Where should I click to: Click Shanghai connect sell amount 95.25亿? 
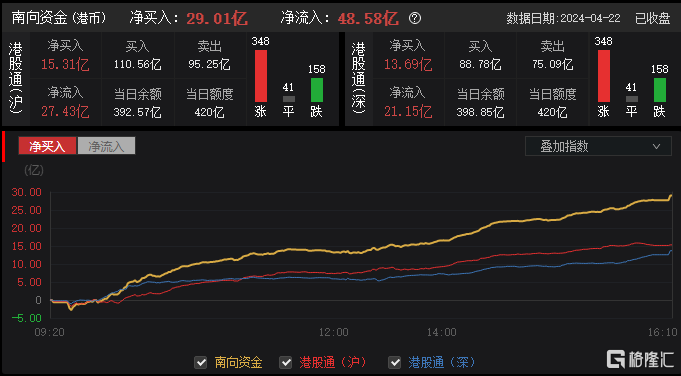[x=209, y=64]
